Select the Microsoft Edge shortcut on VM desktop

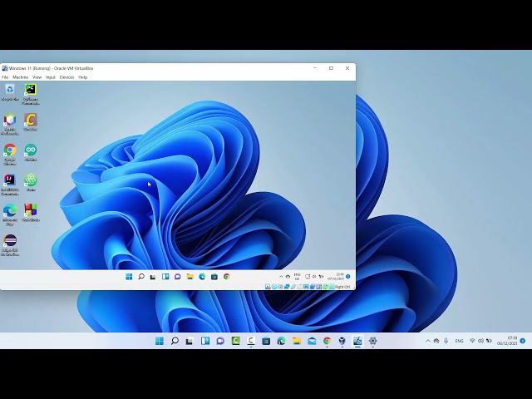point(10,214)
